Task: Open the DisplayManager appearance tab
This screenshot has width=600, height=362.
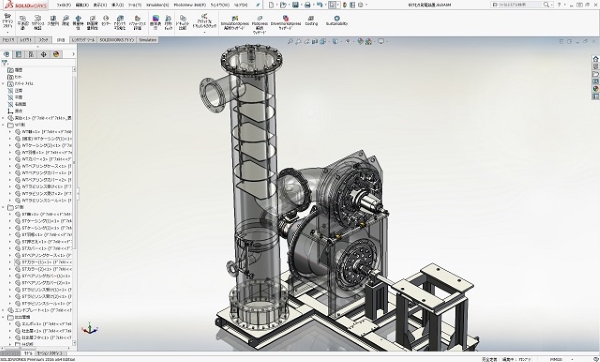Action: (56, 54)
